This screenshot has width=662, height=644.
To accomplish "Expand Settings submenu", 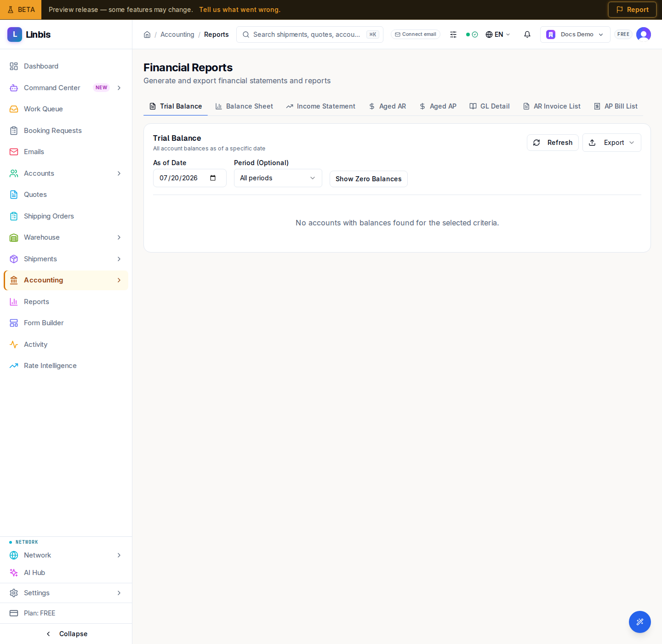I will tap(119, 593).
